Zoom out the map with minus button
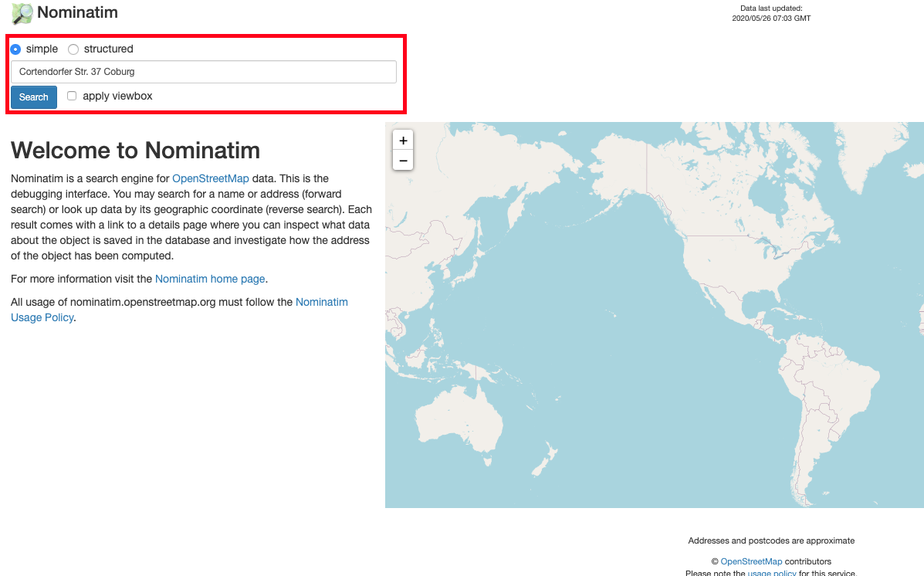 coord(403,161)
